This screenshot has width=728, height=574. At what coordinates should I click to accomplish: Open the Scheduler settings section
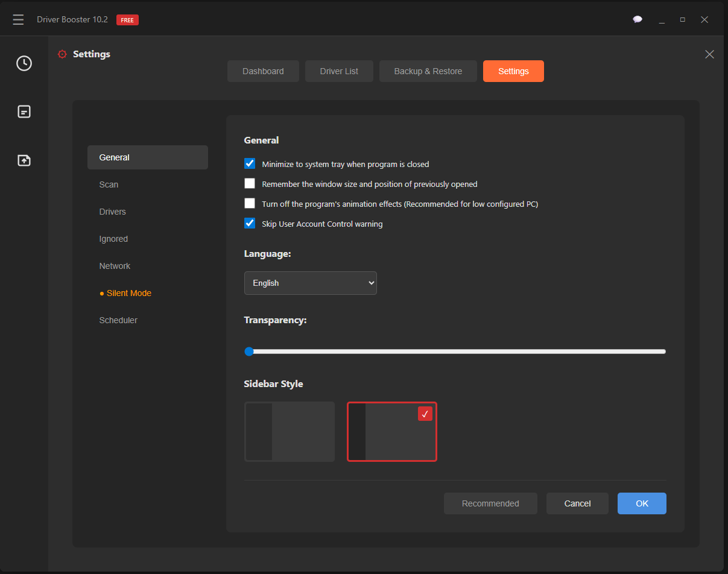(x=118, y=320)
